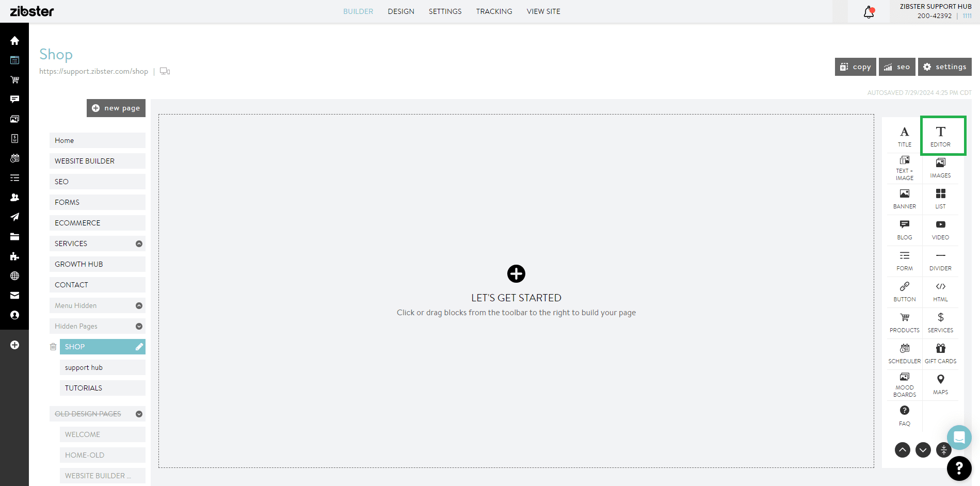This screenshot has height=486, width=980.
Task: Open the shopping cart sidebar icon
Action: coord(14,79)
